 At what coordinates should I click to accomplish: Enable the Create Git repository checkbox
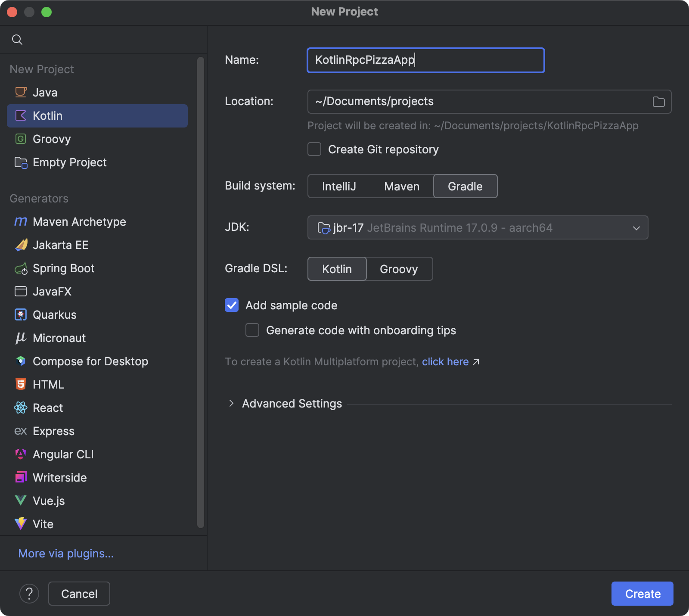314,149
